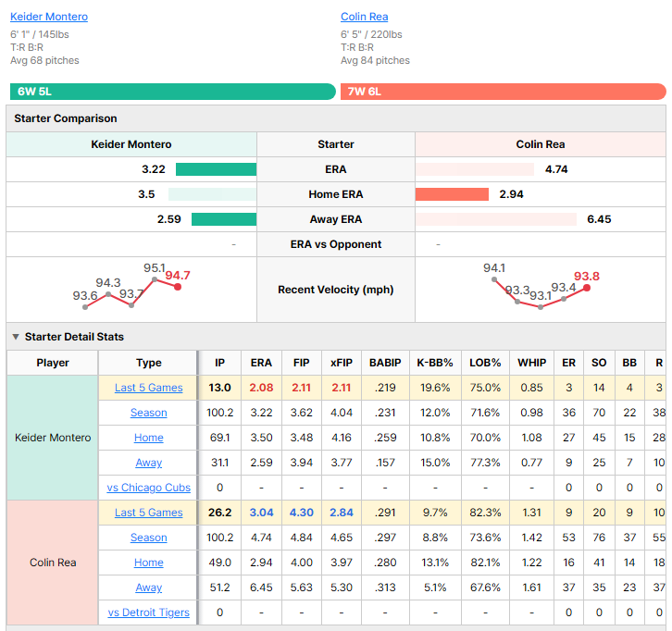Image resolution: width=672 pixels, height=631 pixels.
Task: Click 'Avg 84 pitches' text
Action: point(375,60)
